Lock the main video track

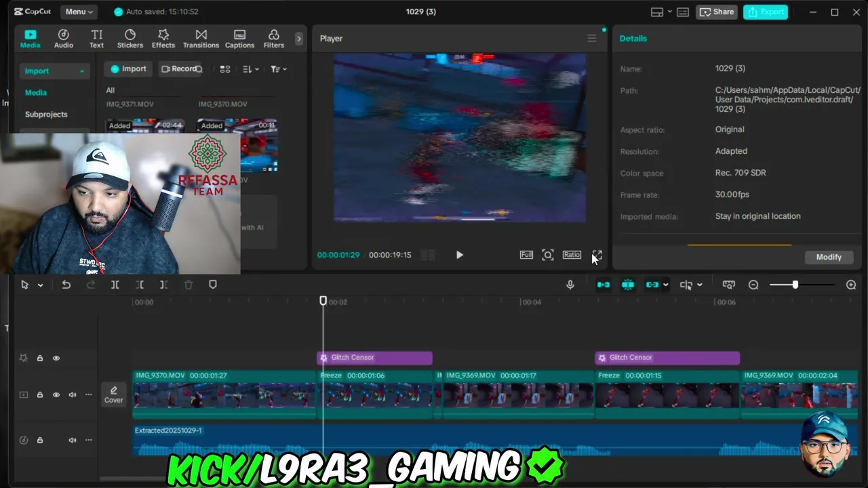click(40, 394)
